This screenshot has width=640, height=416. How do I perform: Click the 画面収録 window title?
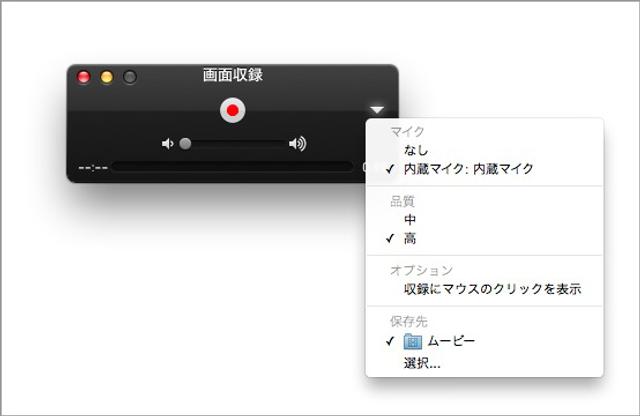(233, 75)
